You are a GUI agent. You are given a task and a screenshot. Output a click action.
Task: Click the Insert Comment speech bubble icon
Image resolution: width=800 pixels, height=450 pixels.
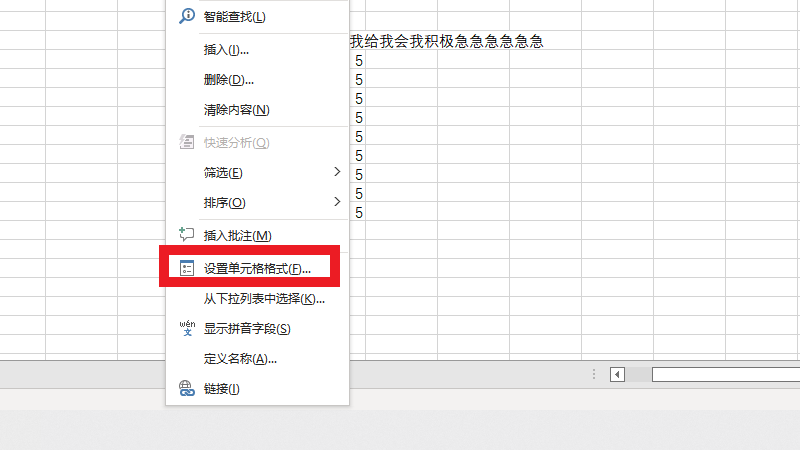[187, 235]
